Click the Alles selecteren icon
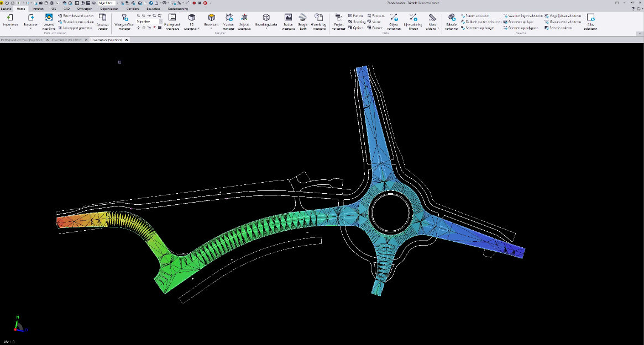This screenshot has width=644, height=345. click(x=590, y=18)
